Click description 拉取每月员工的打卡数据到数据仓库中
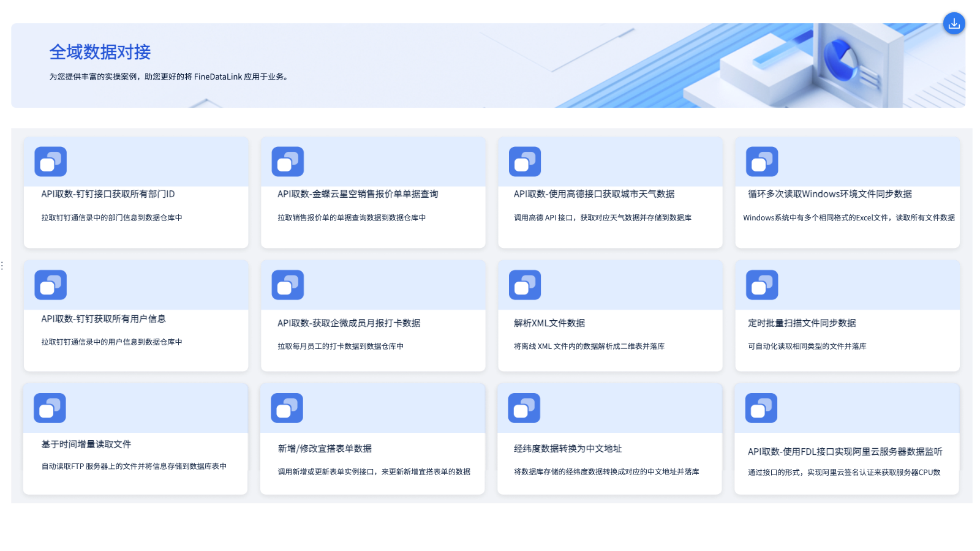Viewport: 980px width, 551px height. (x=341, y=347)
